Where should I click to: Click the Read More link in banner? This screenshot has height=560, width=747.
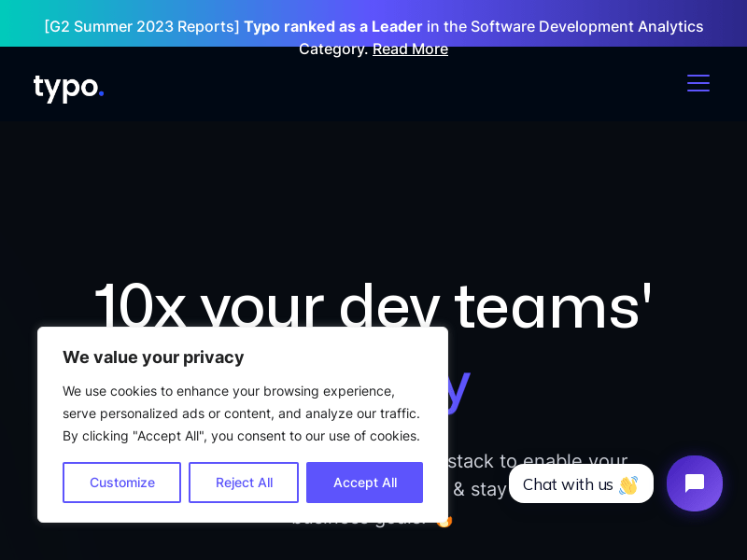point(410,49)
